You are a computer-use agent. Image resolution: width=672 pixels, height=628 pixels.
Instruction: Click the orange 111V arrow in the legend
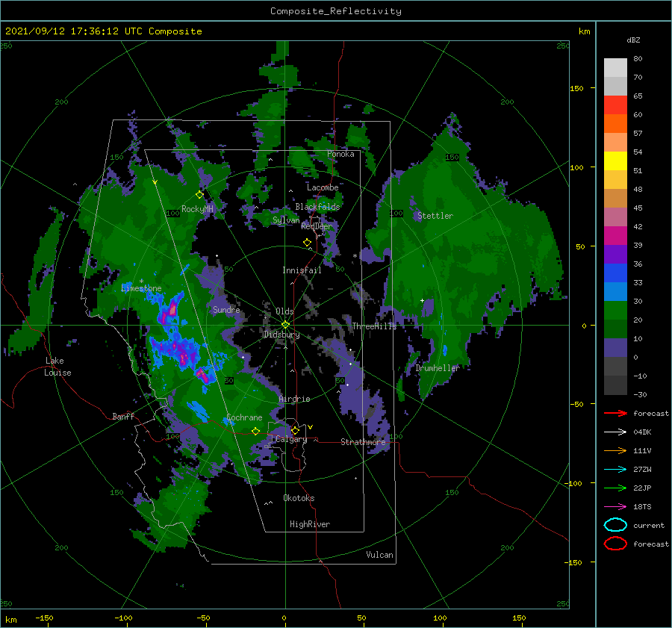click(x=615, y=450)
